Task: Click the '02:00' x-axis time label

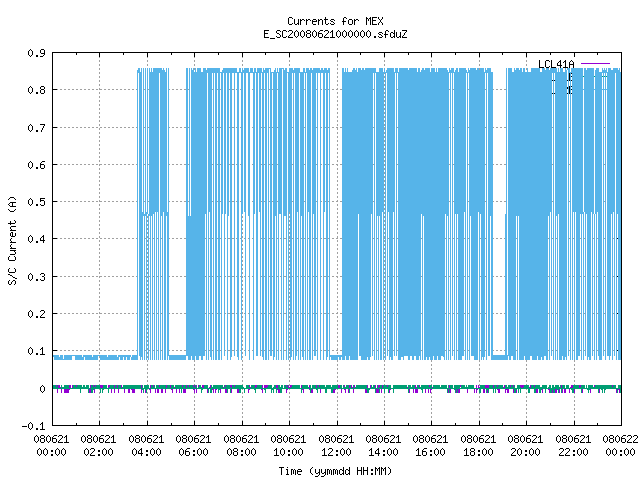Action: tap(98, 452)
